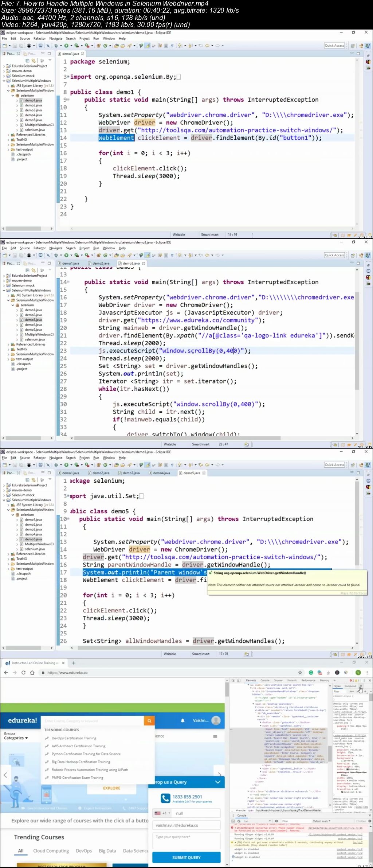Click Chrome's home button
Viewport: 373px width, 868px height.
pyautogui.click(x=32, y=673)
